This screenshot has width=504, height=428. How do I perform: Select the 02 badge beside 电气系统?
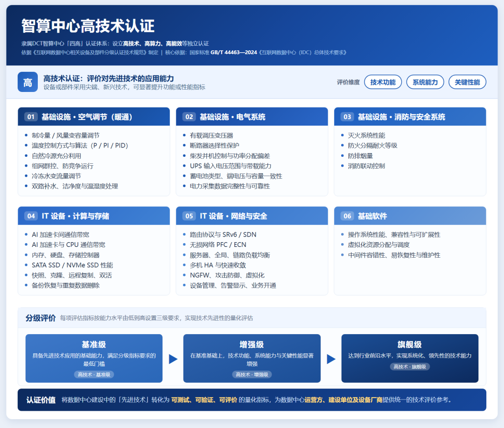pos(189,117)
